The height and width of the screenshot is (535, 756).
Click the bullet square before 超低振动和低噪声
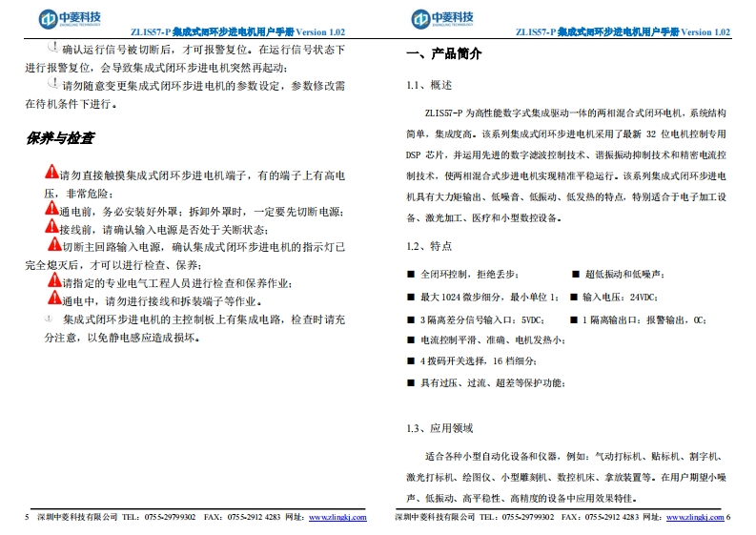575,274
